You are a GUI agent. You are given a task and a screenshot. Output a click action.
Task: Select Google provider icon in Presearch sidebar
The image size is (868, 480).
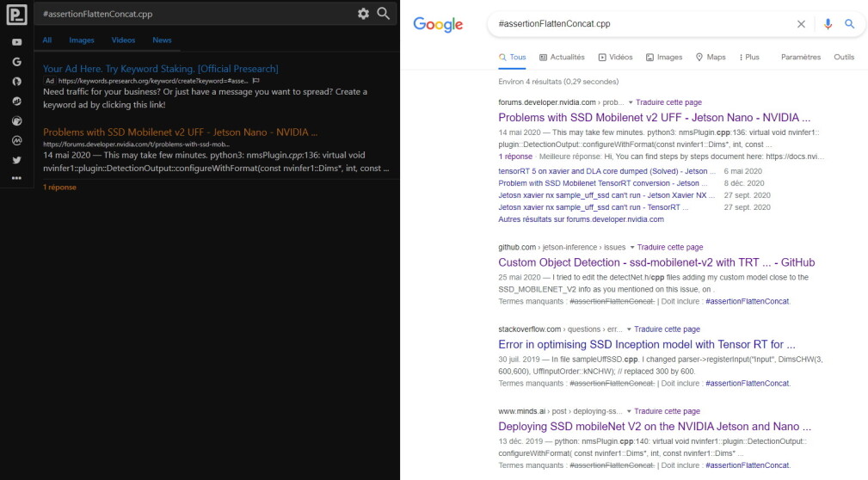pyautogui.click(x=17, y=62)
